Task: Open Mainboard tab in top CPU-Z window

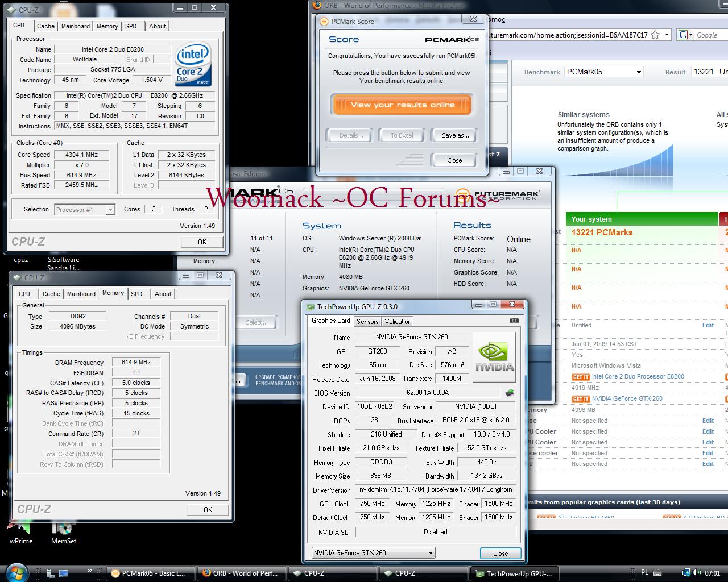Action: tap(76, 26)
